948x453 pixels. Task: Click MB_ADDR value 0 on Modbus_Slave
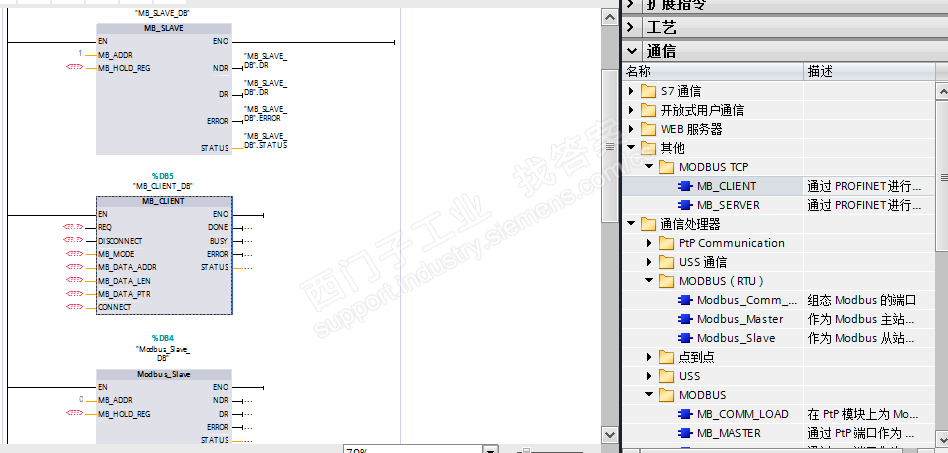(80, 400)
